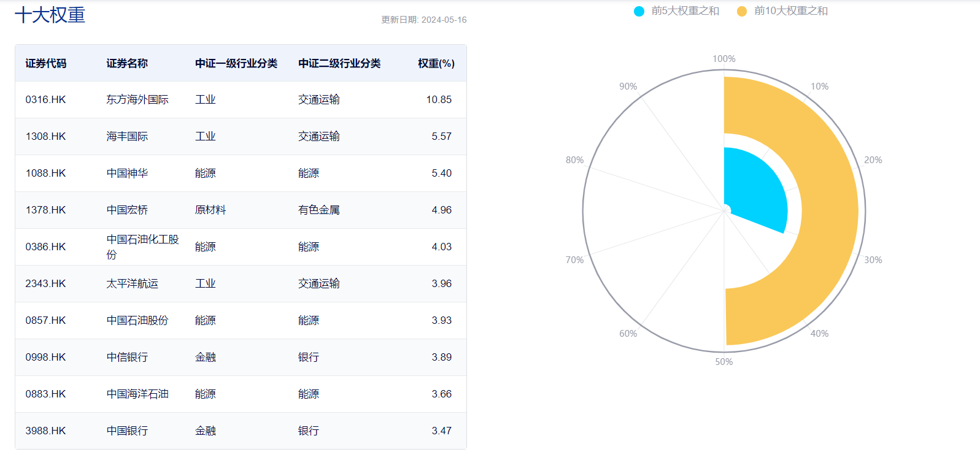Screen dimensions: 980x460
Task: Select stock name 中国银行
Action: pyautogui.click(x=127, y=431)
